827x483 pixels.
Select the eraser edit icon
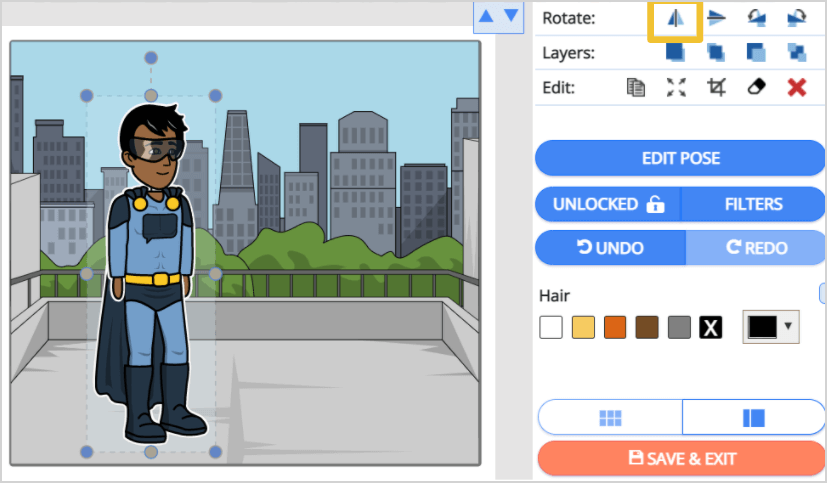tap(756, 86)
